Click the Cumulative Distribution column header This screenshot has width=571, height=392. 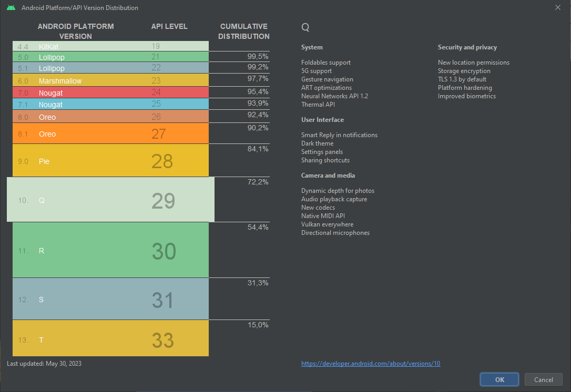(243, 32)
